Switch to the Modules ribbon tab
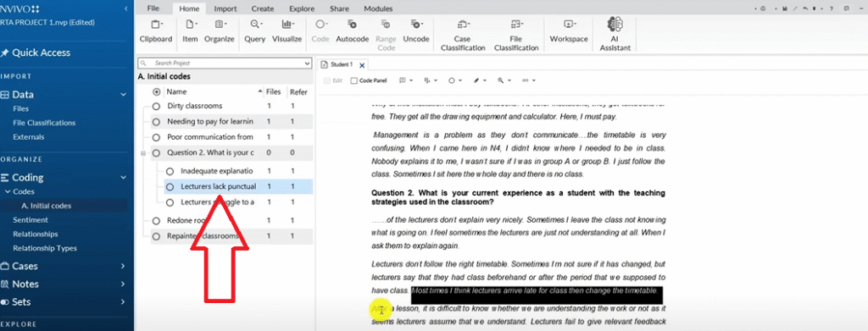 [378, 8]
